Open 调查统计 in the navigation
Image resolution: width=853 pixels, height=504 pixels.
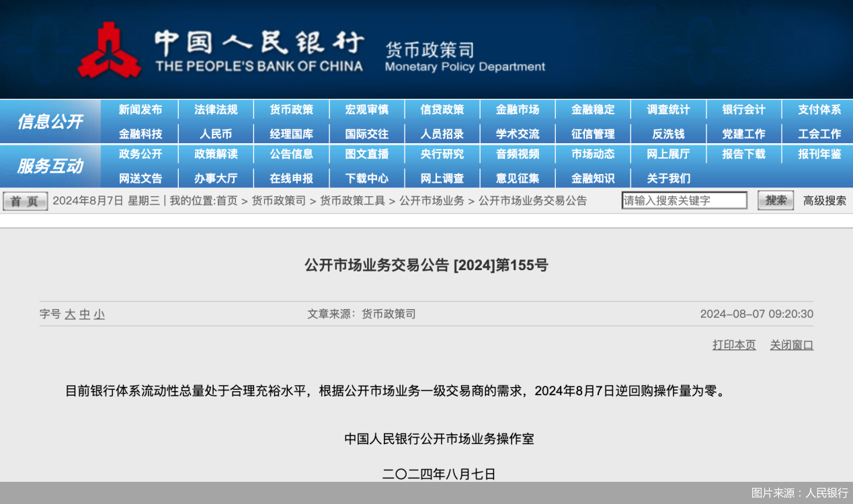[x=668, y=110]
